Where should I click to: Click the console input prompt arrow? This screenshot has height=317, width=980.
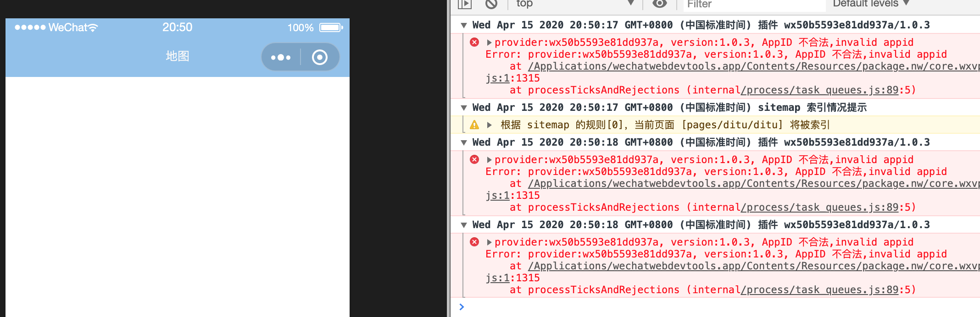(462, 307)
